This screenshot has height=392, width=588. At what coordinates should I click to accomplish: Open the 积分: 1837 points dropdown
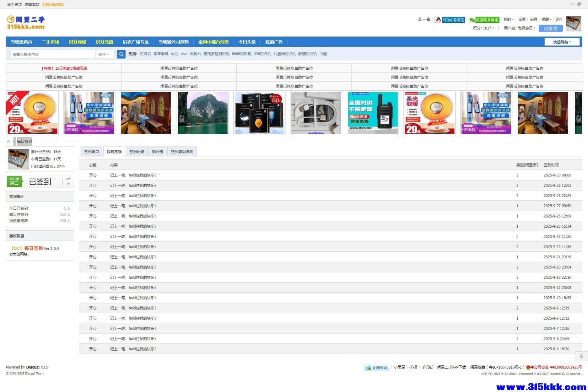pyautogui.click(x=483, y=28)
